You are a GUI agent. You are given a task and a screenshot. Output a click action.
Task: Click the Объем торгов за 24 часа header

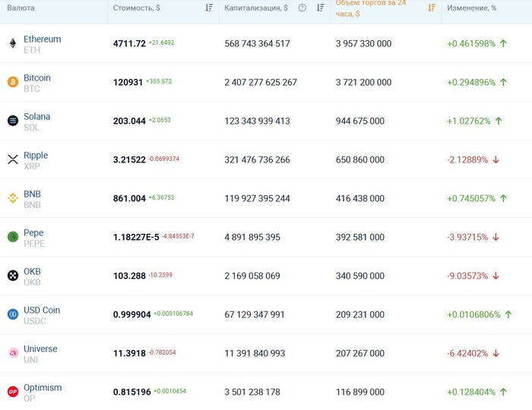click(371, 8)
